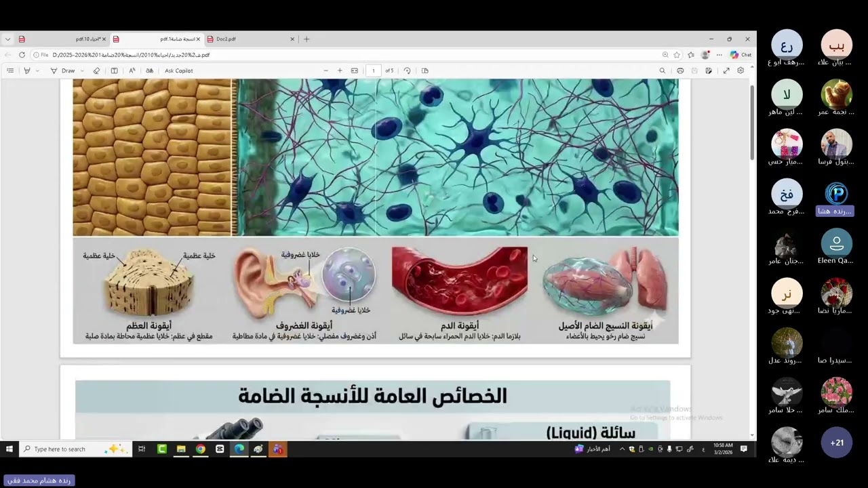Open the tab actions menu chevron
This screenshot has width=868, height=488.
(x=7, y=39)
